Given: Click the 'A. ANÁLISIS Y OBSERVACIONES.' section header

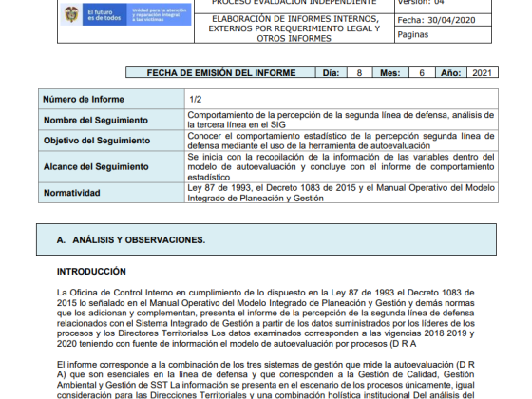Looking at the screenshot, I should click(x=266, y=239).
